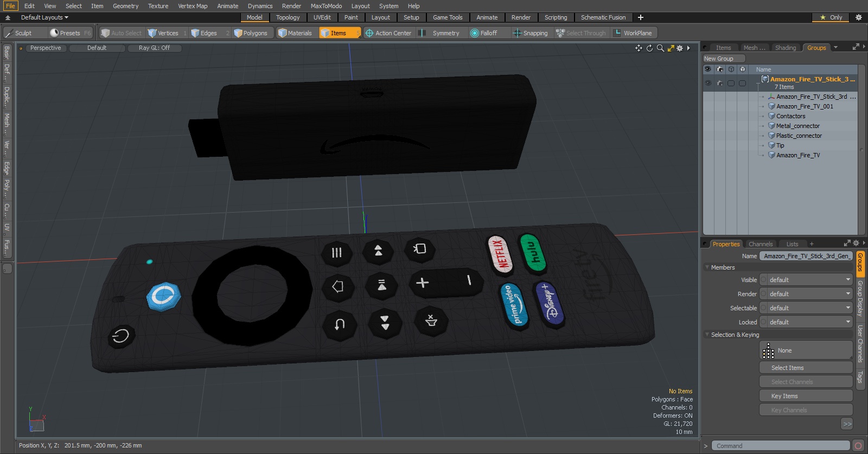Collapse the Selection & Keying section
The height and width of the screenshot is (454, 868).
coord(707,335)
